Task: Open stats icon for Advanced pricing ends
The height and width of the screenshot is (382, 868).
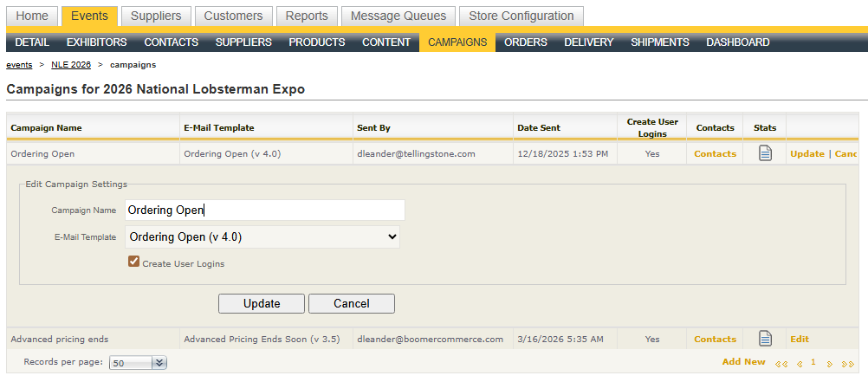Action: point(765,339)
